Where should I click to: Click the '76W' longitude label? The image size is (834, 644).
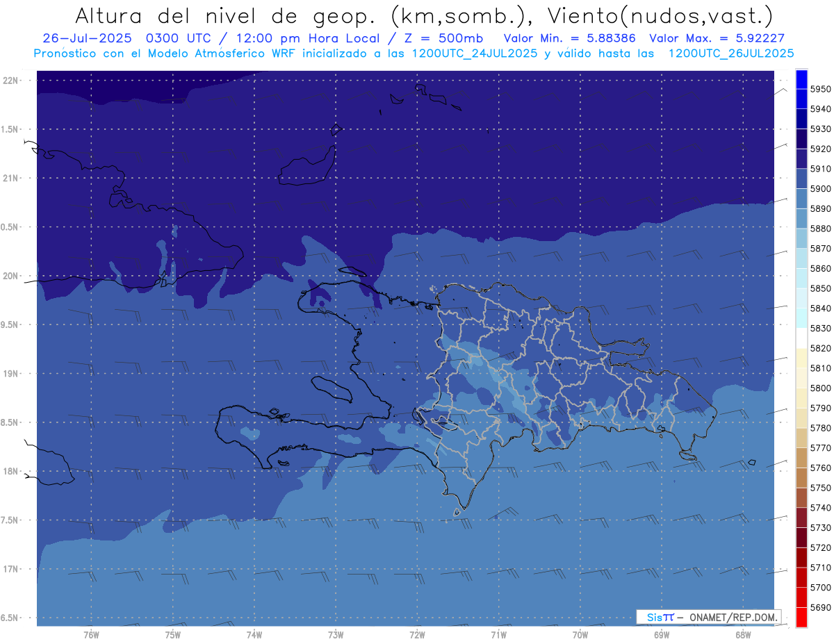pos(91,635)
